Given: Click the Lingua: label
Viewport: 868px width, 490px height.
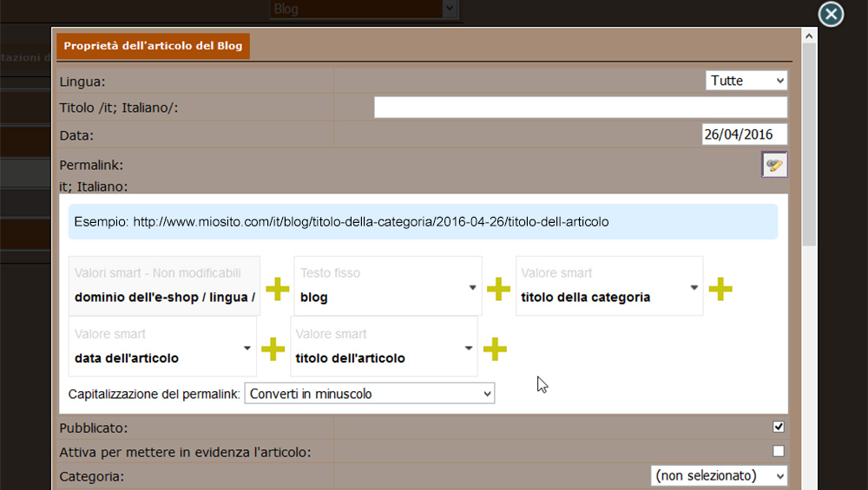Looking at the screenshot, I should pyautogui.click(x=82, y=82).
